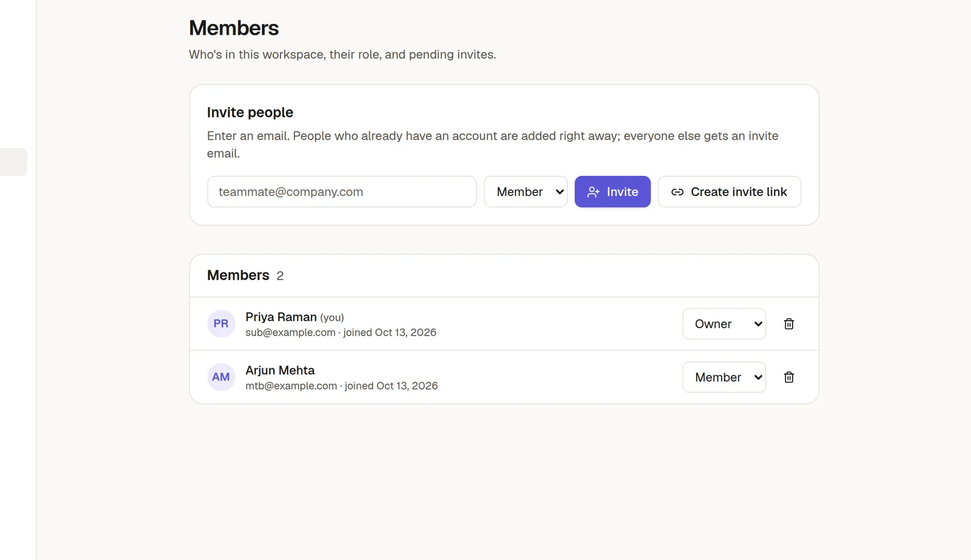Click mtb@example.com joined date line
971x560 pixels.
[341, 386]
